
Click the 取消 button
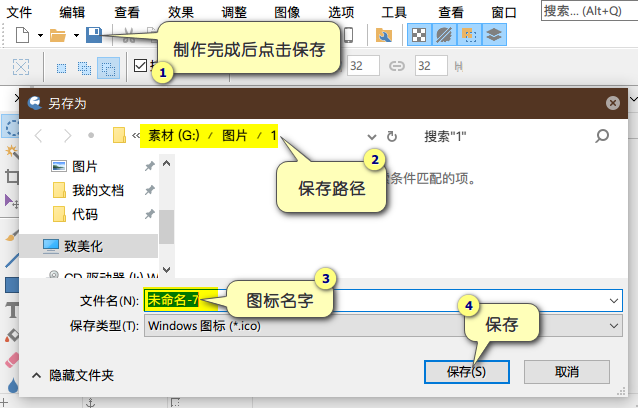coord(566,371)
